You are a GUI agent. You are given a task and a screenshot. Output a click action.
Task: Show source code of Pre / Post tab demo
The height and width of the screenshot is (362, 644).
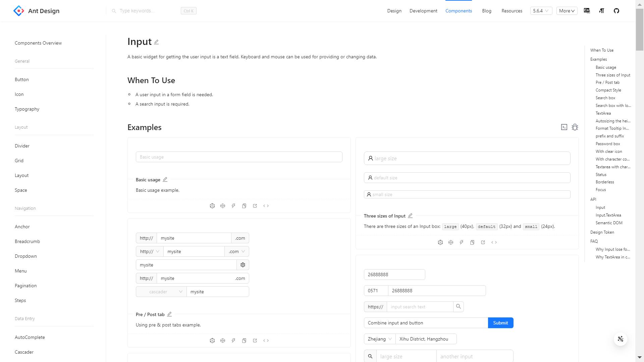[266, 341]
